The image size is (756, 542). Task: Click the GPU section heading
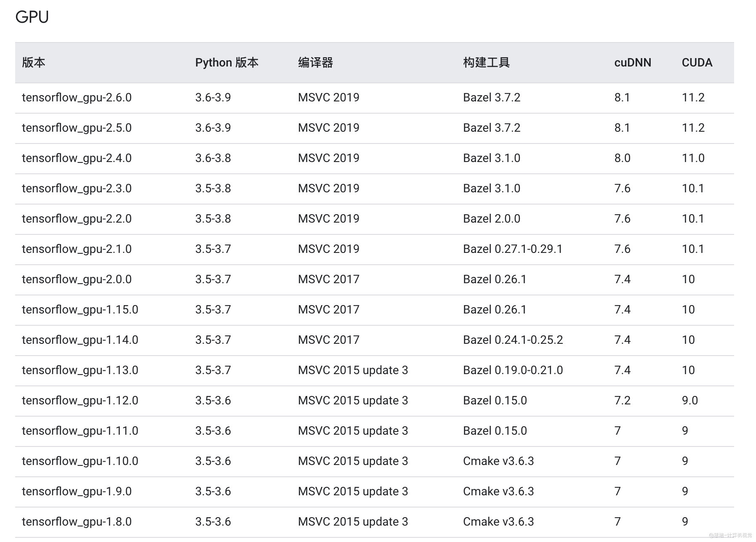click(32, 17)
